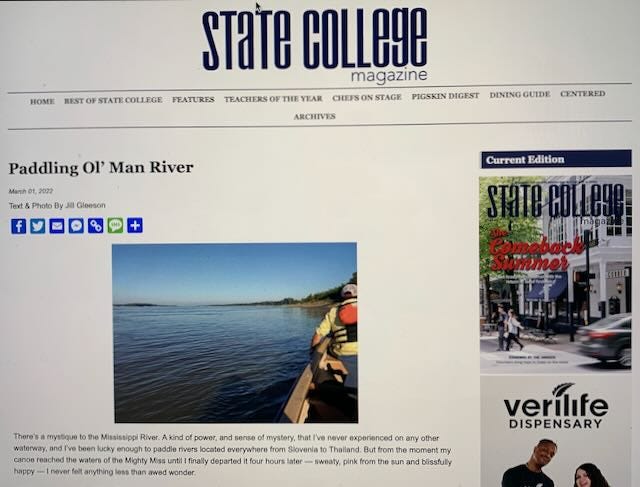
Task: Open Best of State College menu
Action: (x=113, y=100)
